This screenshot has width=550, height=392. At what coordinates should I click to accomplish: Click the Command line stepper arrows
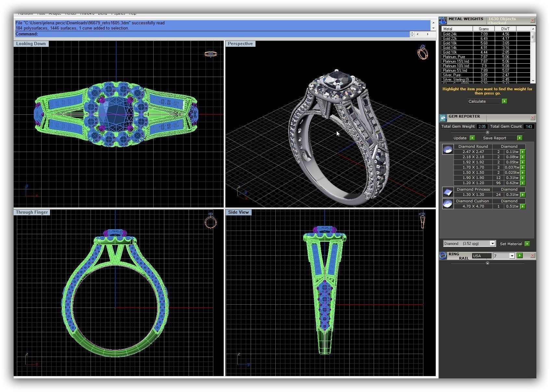[412, 34]
